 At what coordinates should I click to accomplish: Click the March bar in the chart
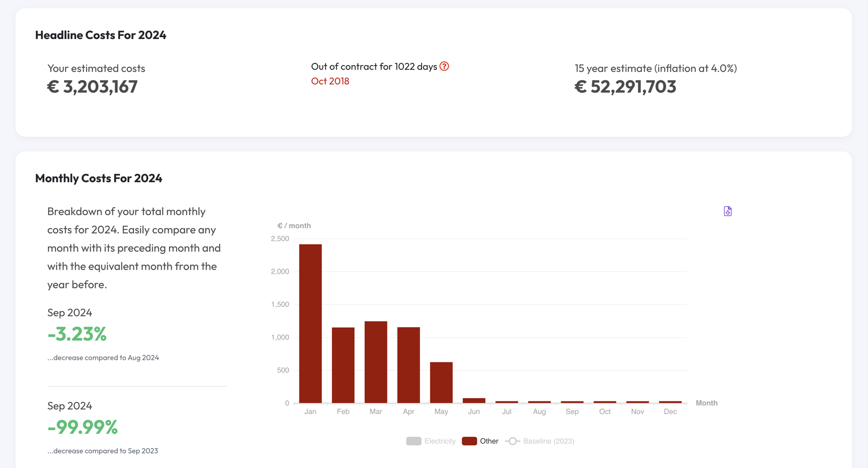tap(376, 362)
